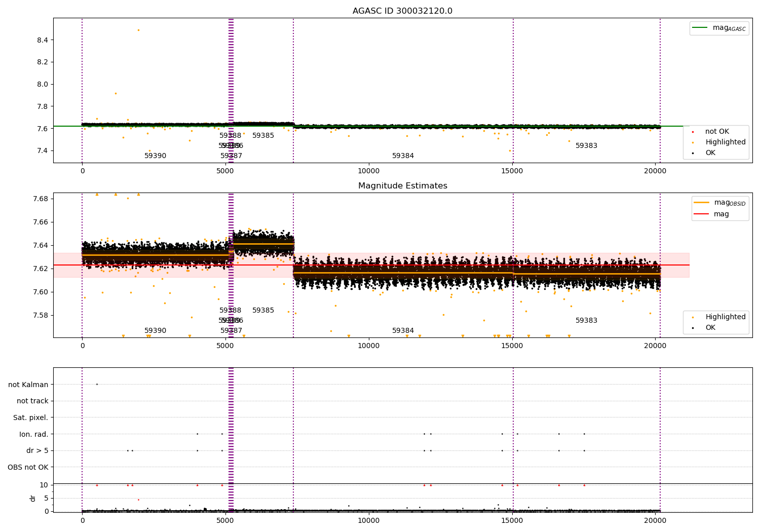Click the orange outlier point near 8.5 magnitude
This screenshot has width=760, height=532.
pos(138,30)
